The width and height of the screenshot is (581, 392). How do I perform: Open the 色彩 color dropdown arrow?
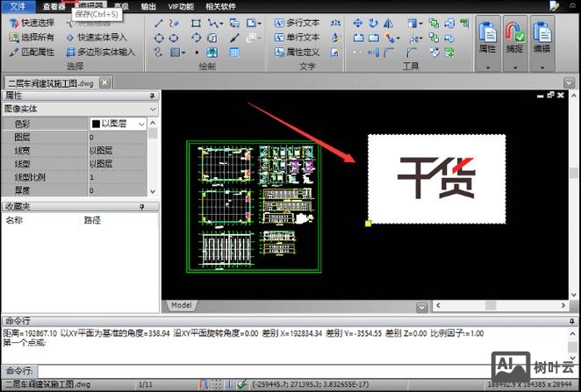[141, 124]
